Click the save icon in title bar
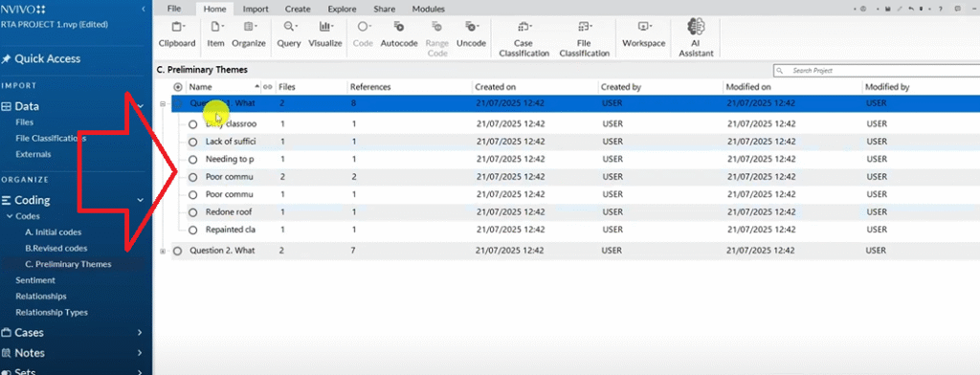 [x=888, y=9]
